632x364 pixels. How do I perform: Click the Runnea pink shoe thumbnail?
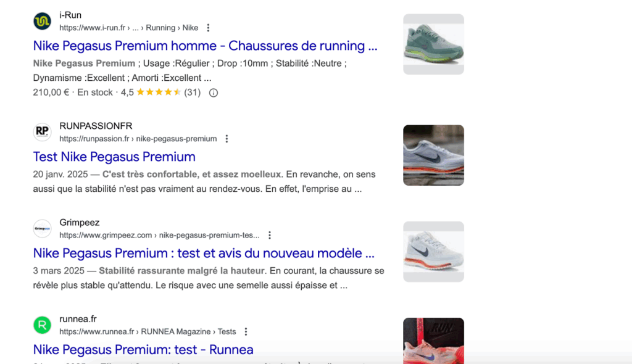click(433, 341)
